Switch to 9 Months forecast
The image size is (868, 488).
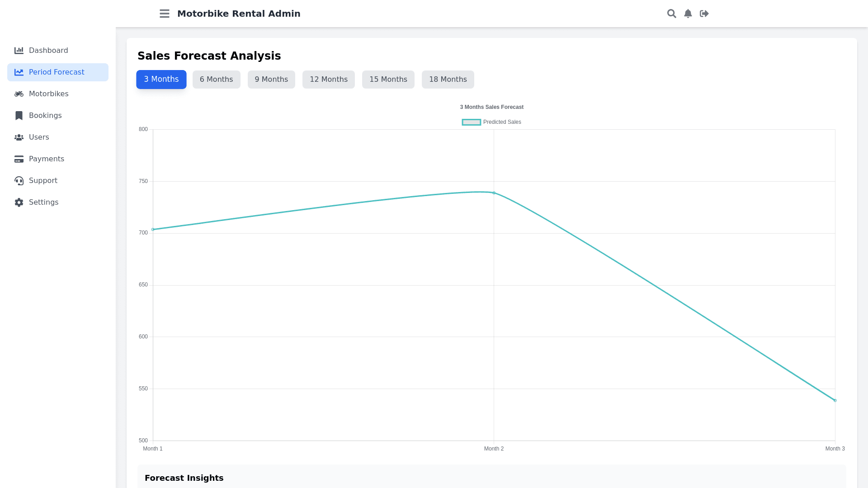click(271, 80)
